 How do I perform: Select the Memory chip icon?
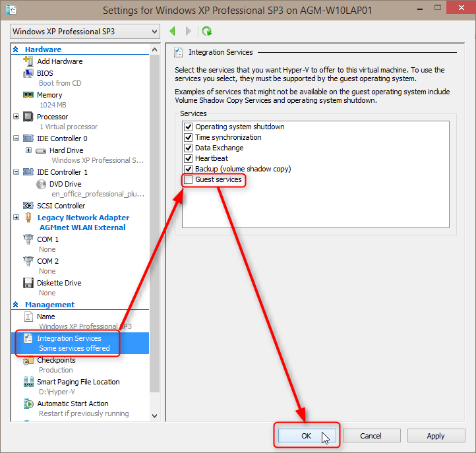coord(28,95)
